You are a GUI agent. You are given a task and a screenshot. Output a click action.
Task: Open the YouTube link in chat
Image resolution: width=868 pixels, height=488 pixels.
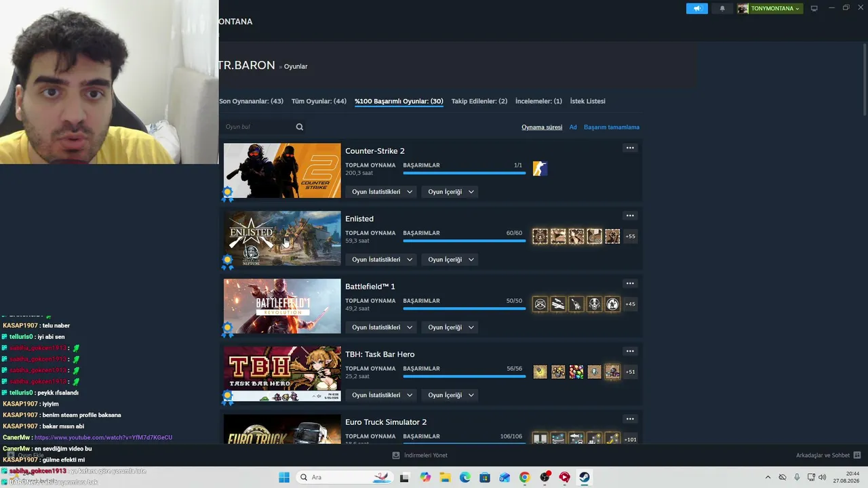point(103,437)
